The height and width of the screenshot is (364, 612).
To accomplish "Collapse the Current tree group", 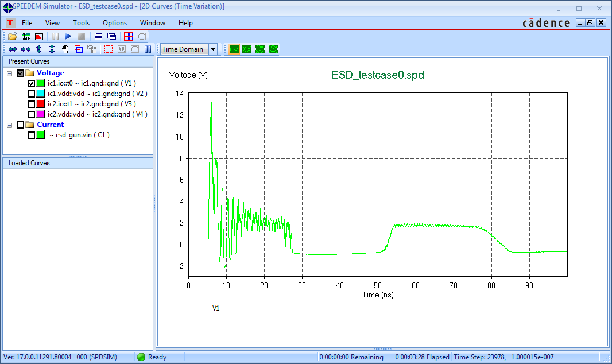I will pos(9,125).
